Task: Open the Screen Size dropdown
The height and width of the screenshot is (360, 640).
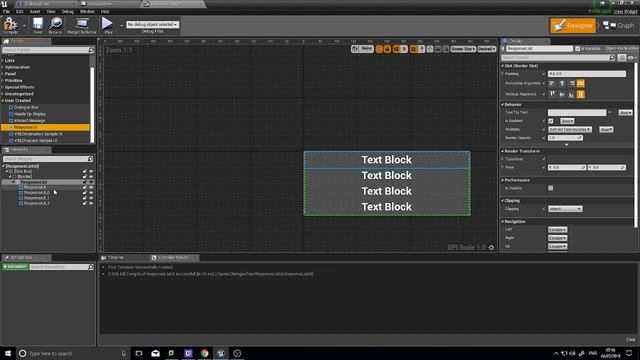Action: click(x=463, y=49)
